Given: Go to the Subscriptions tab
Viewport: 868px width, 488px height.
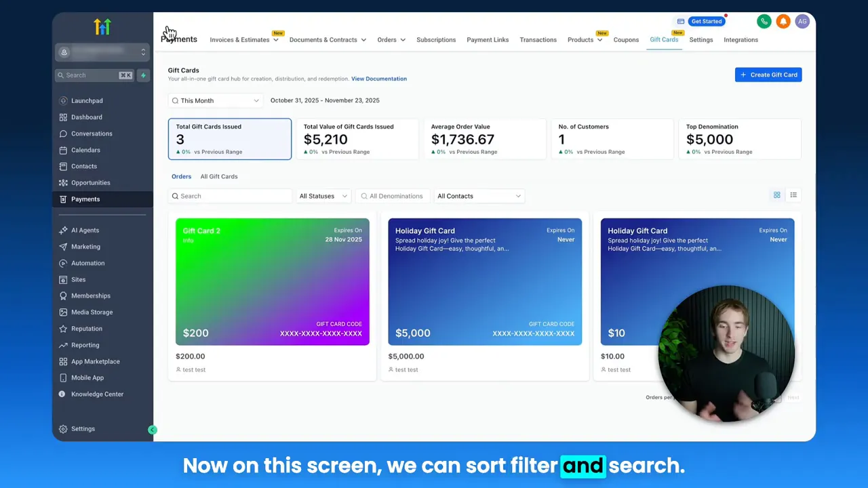Looking at the screenshot, I should coord(436,40).
